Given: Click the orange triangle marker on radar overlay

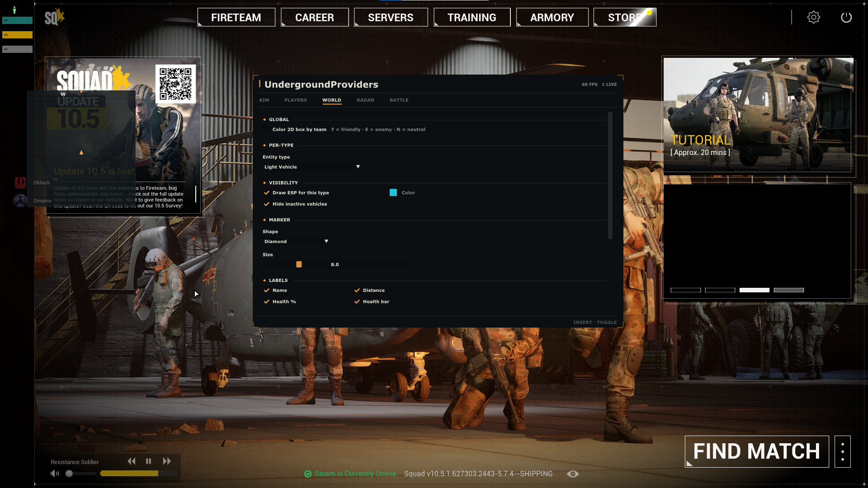Looking at the screenshot, I should pyautogui.click(x=81, y=153).
